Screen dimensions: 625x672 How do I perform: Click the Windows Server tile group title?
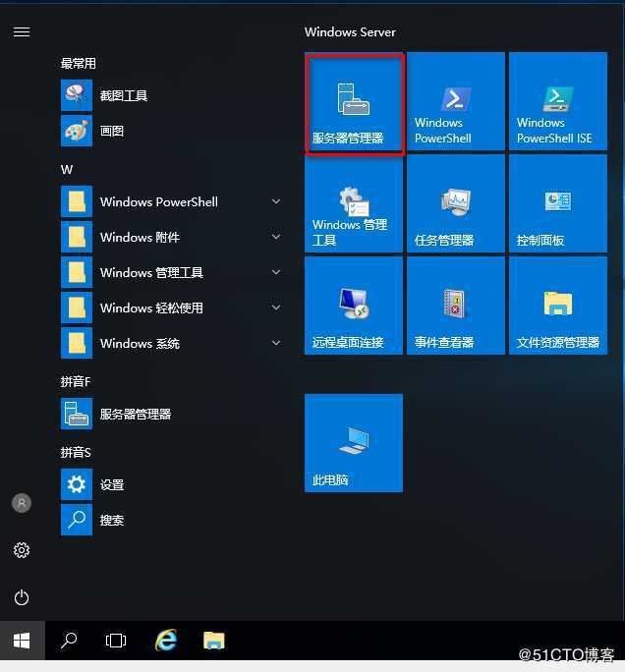[x=350, y=32]
